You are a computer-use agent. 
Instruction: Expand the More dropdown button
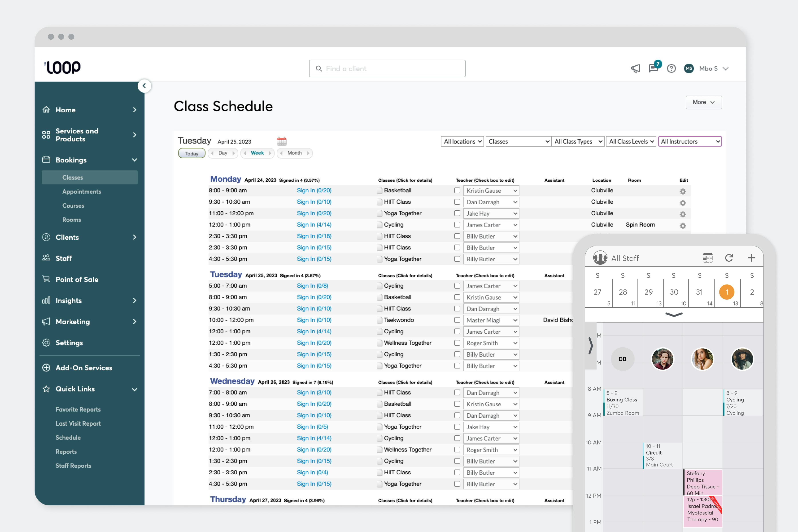point(703,102)
